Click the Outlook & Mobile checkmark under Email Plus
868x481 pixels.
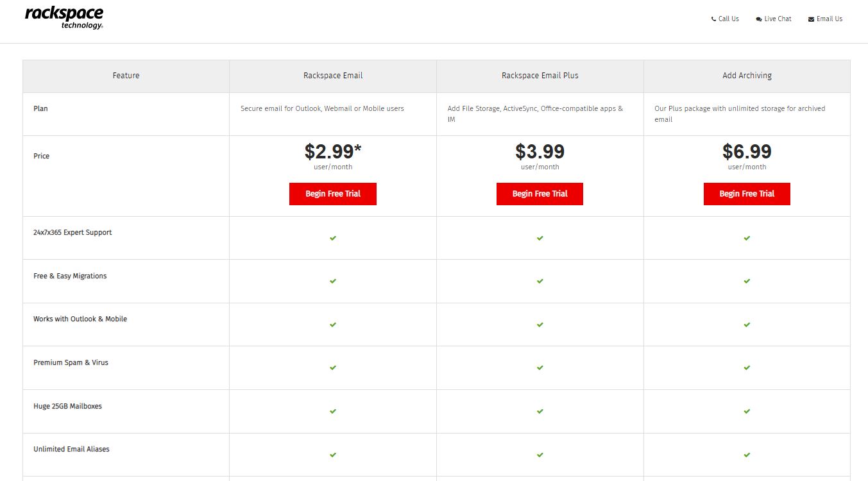click(540, 325)
